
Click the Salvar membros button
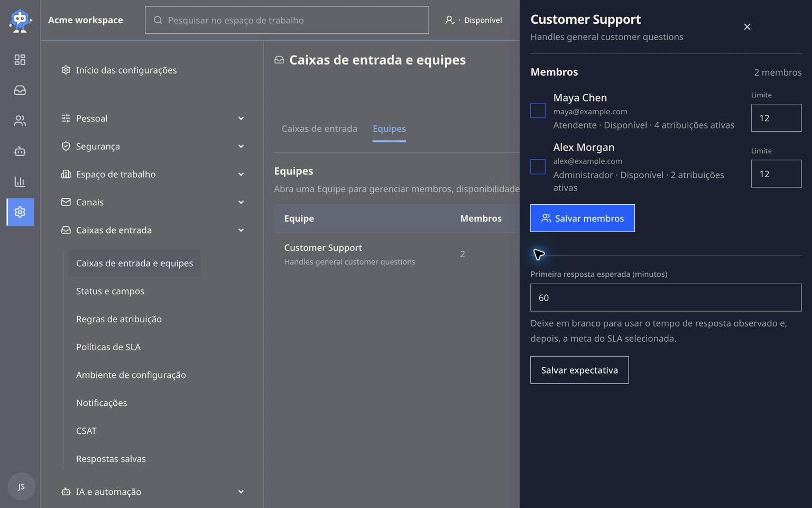pyautogui.click(x=583, y=218)
